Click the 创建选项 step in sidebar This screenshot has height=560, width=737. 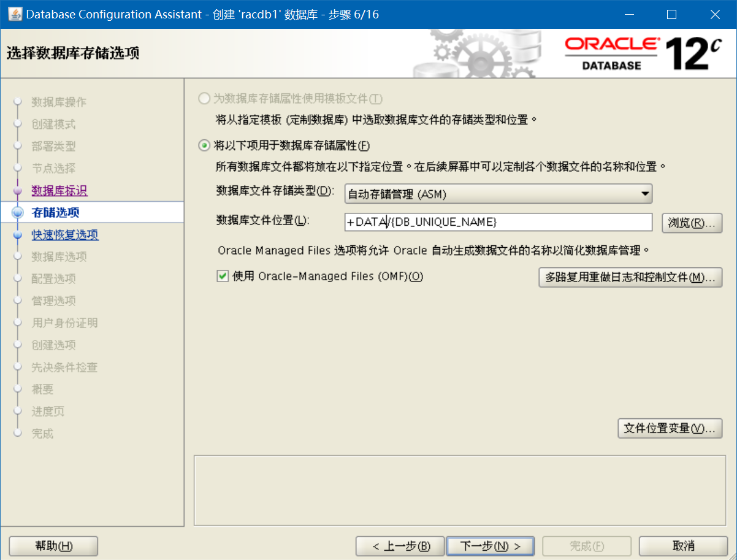pos(53,345)
